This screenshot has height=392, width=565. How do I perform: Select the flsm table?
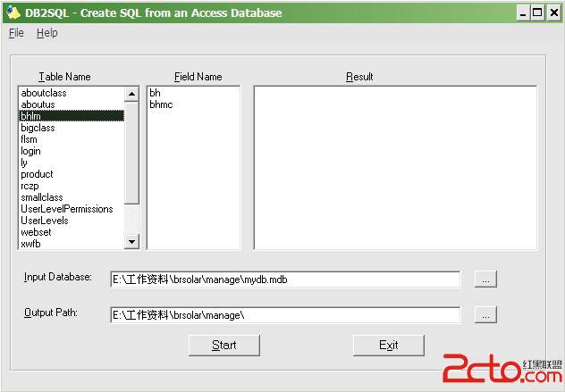click(x=72, y=139)
